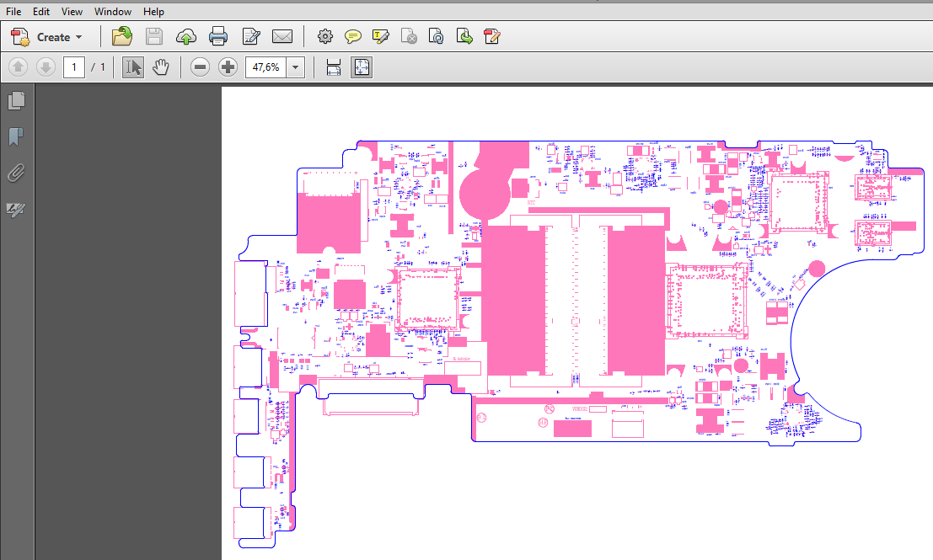The image size is (933, 560).
Task: Toggle the text Select tool
Action: [132, 67]
